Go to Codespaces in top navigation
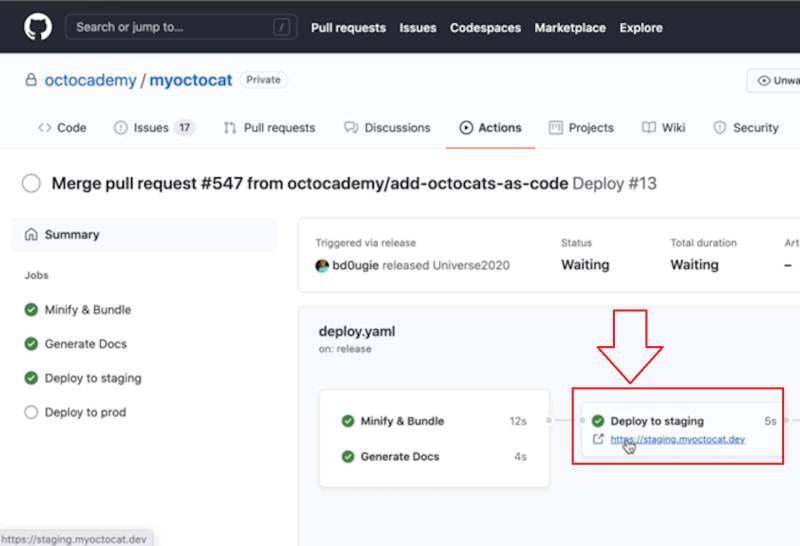This screenshot has width=800, height=546. (x=485, y=28)
